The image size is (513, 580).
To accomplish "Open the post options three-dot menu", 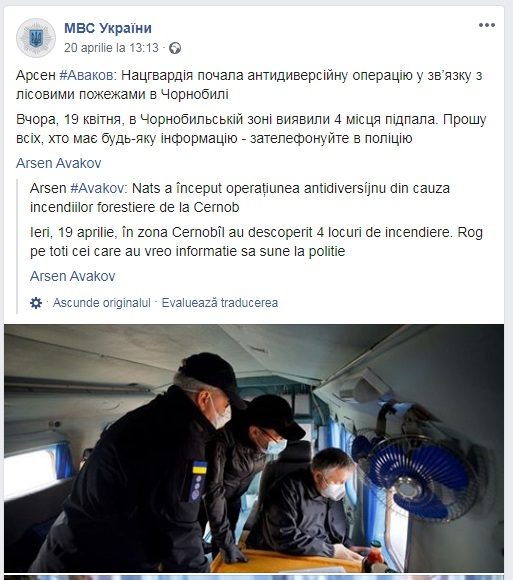I will (487, 25).
